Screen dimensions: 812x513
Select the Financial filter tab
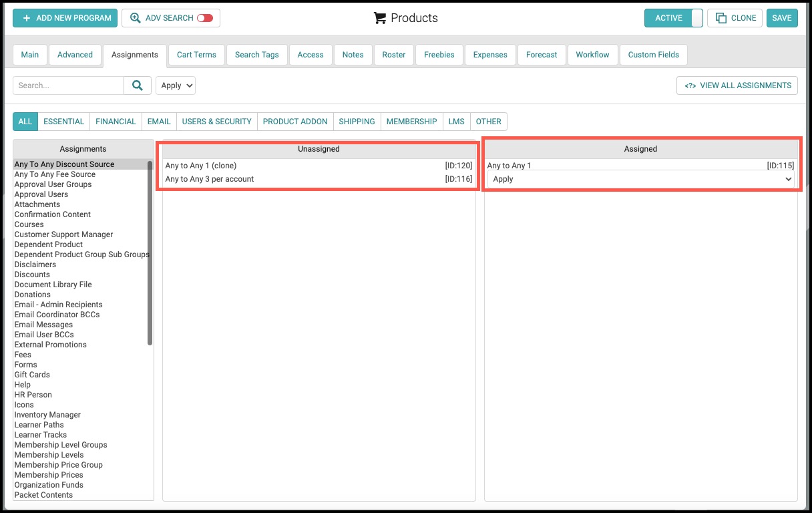[x=116, y=122]
